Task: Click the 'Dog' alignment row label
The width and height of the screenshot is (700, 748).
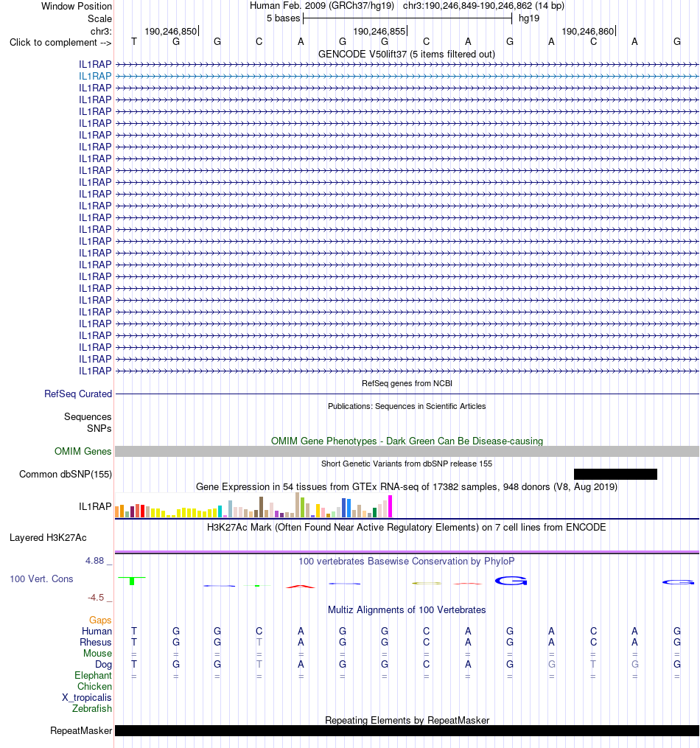Action: tap(103, 664)
